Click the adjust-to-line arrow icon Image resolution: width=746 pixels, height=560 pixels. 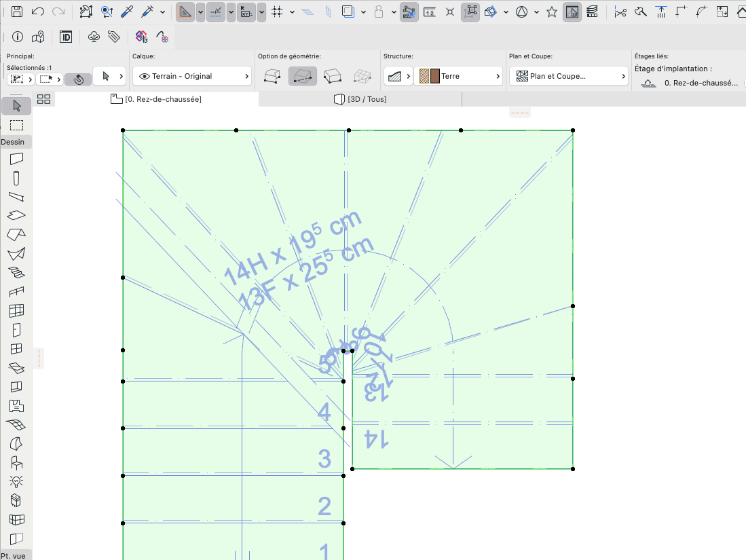pyautogui.click(x=661, y=12)
